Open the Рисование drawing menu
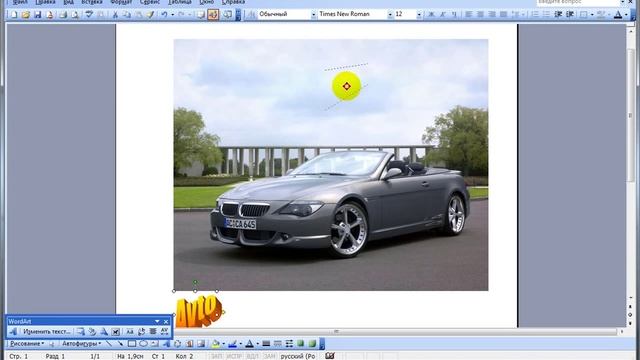The width and height of the screenshot is (640, 360). pos(27,344)
